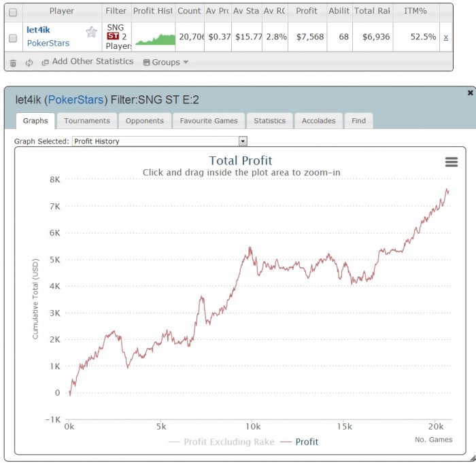Expand the Groups dropdown
This screenshot has width=476, height=467.
pos(166,63)
